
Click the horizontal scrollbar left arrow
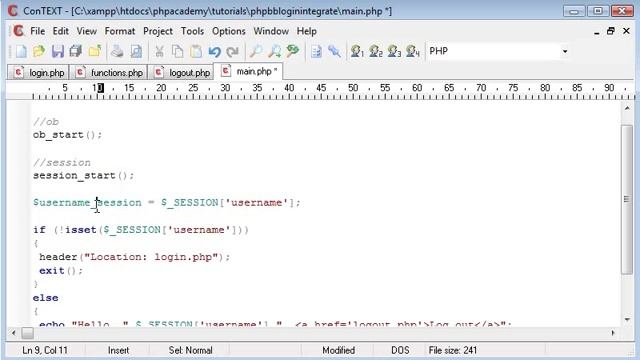coord(13,333)
